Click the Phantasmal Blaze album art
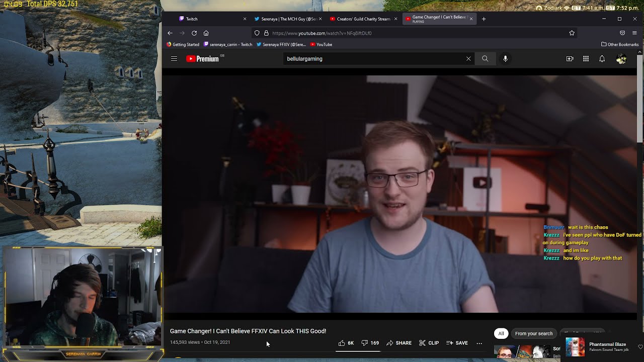Image resolution: width=644 pixels, height=362 pixels. click(575, 347)
